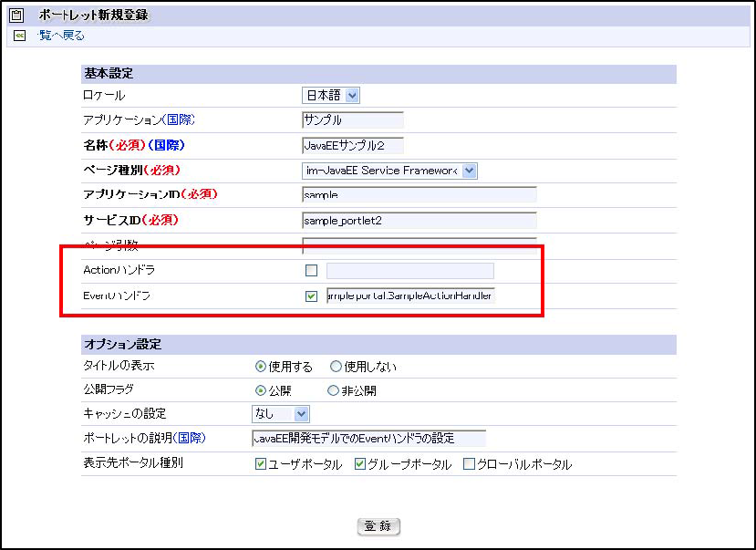Viewport: 756px width, 550px height.
Task: Click the 国際 link next to ポートレットの説明
Action: pos(190,438)
